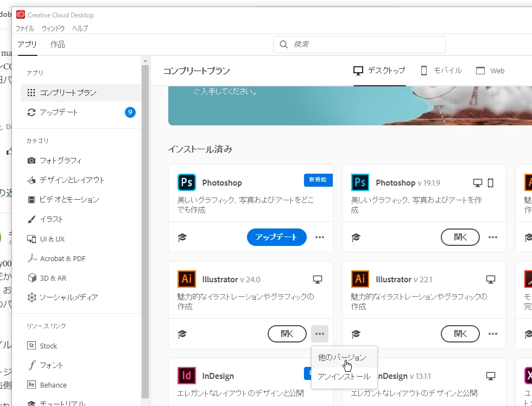Click the camera icon beside フォトグラフィ
This screenshot has height=406, width=532.
[x=31, y=161]
